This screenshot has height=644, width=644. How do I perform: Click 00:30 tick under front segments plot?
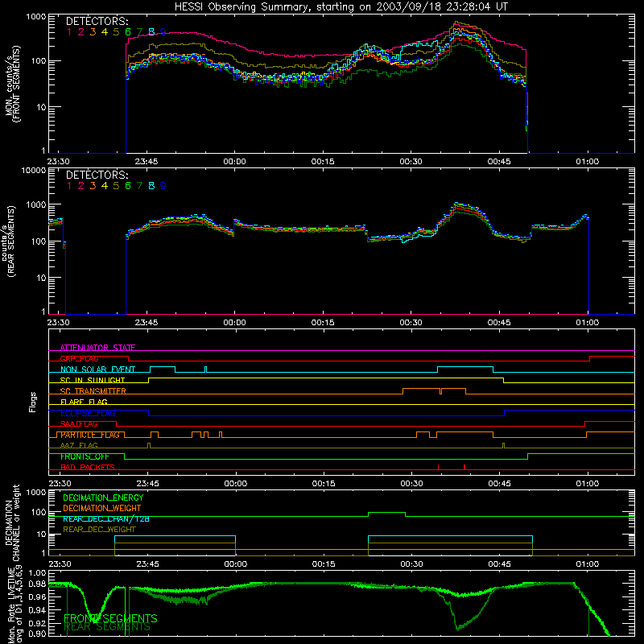pyautogui.click(x=411, y=162)
